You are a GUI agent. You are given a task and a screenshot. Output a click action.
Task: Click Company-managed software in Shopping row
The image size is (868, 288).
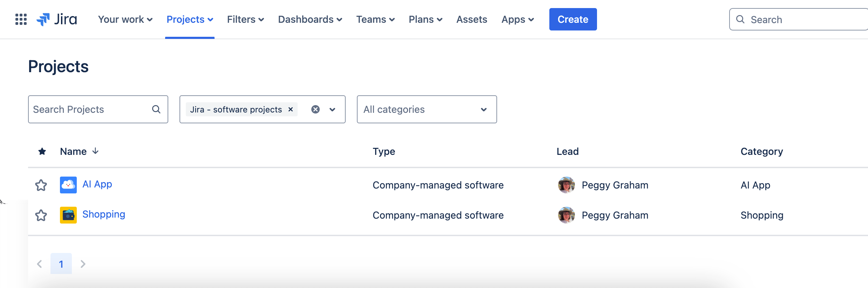pos(438,215)
